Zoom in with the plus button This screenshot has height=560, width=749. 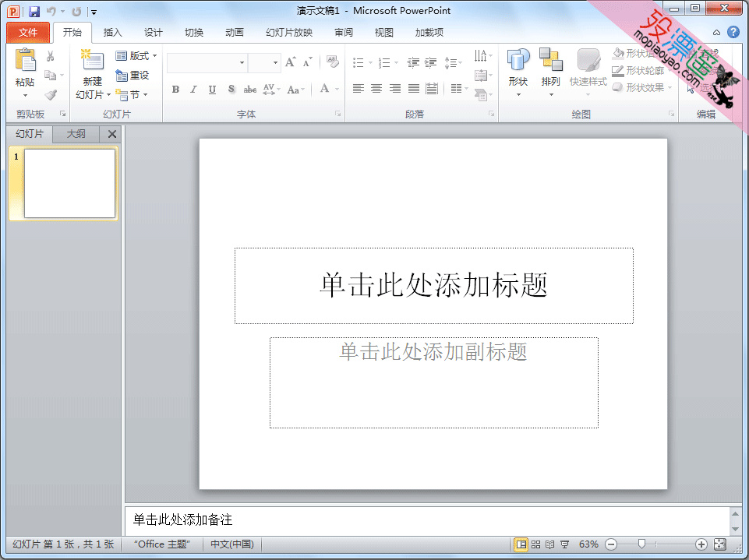tap(701, 544)
